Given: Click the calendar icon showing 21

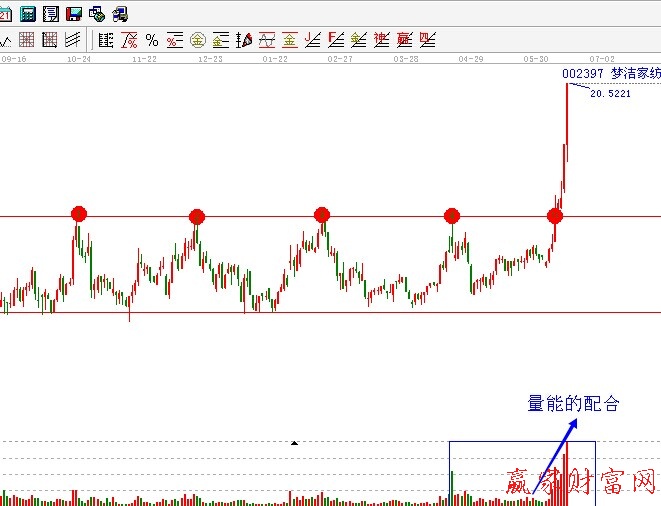Looking at the screenshot, I should coord(6,14).
